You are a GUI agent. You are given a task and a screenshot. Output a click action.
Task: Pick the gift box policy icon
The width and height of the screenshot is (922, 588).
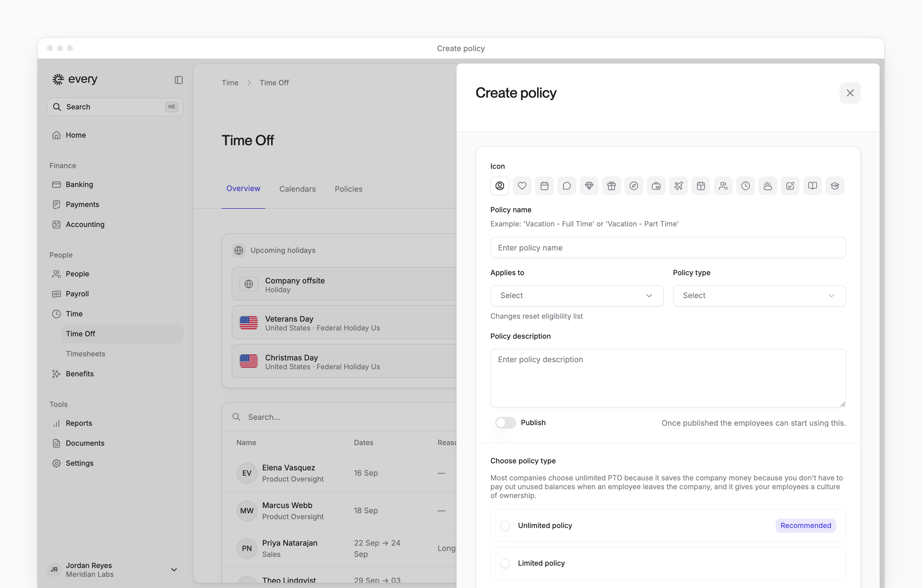pyautogui.click(x=612, y=186)
